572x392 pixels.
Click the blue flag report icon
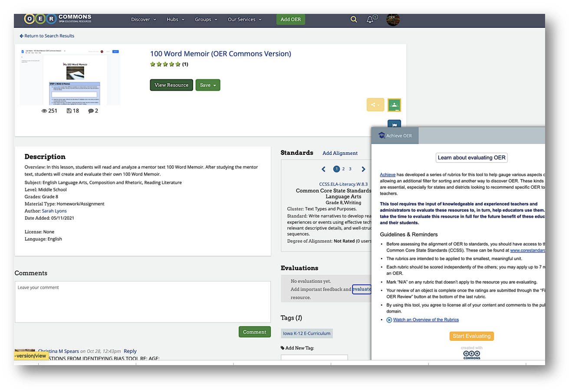click(394, 125)
